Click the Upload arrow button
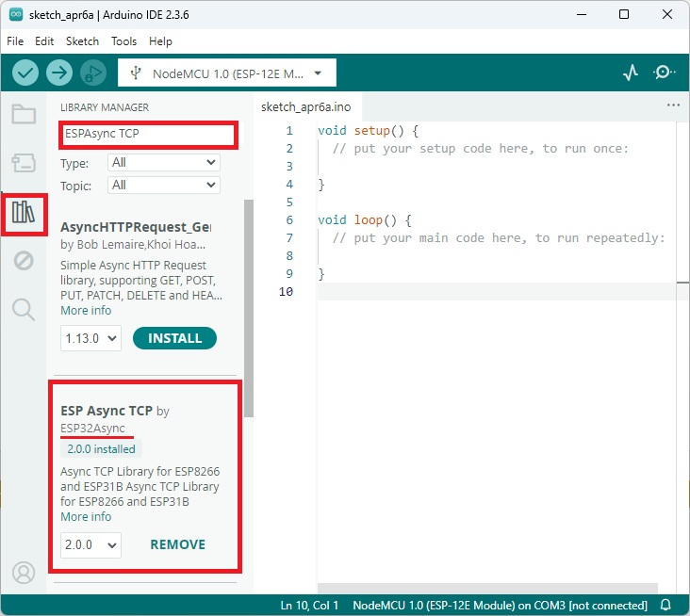690x616 pixels. click(59, 73)
